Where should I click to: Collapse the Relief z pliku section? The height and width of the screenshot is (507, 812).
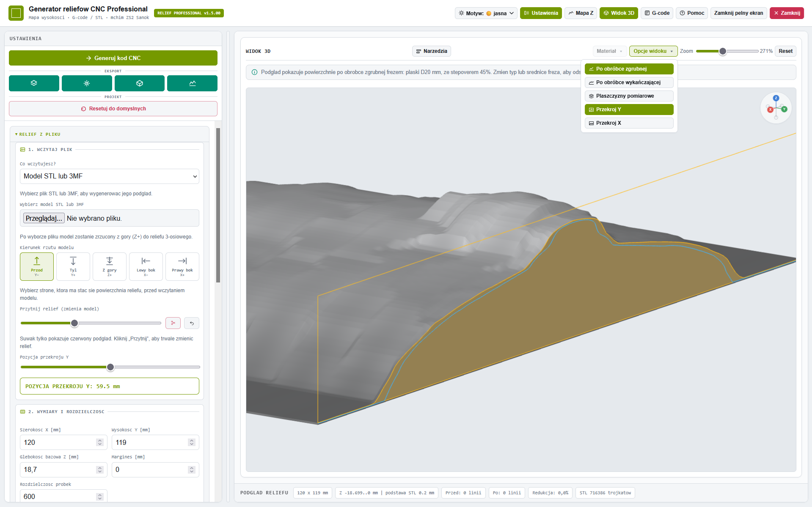pyautogui.click(x=38, y=134)
